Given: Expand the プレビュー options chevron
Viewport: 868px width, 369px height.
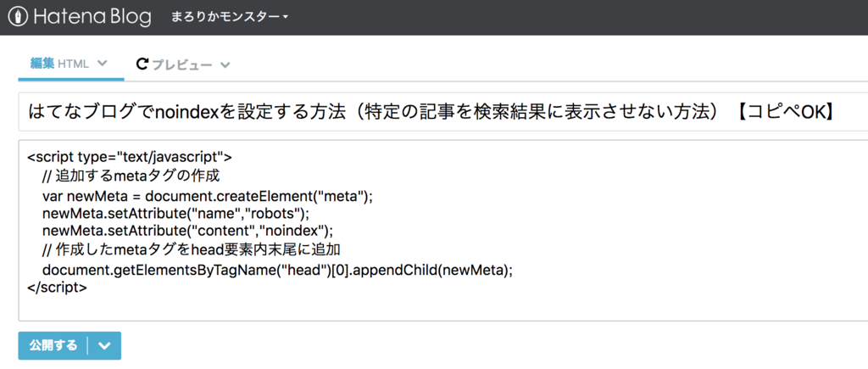Looking at the screenshot, I should tap(225, 65).
